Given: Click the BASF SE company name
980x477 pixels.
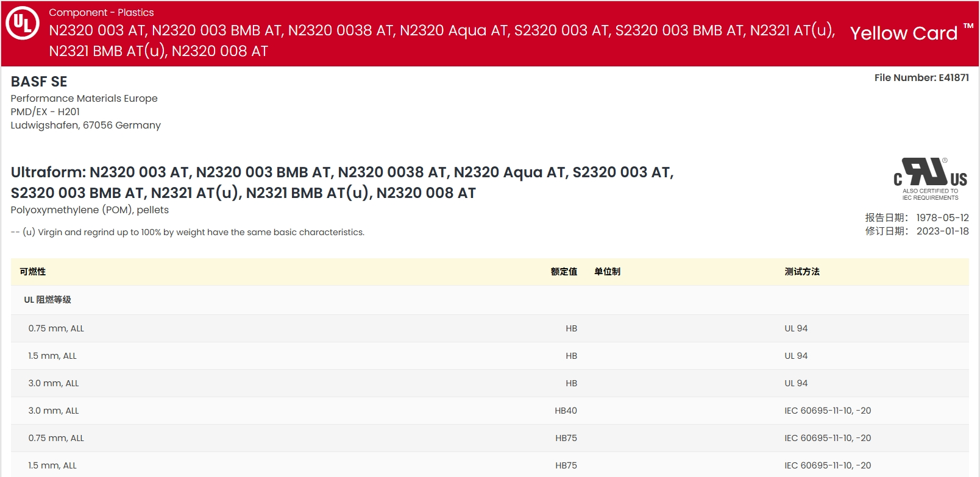Looking at the screenshot, I should coord(39,82).
